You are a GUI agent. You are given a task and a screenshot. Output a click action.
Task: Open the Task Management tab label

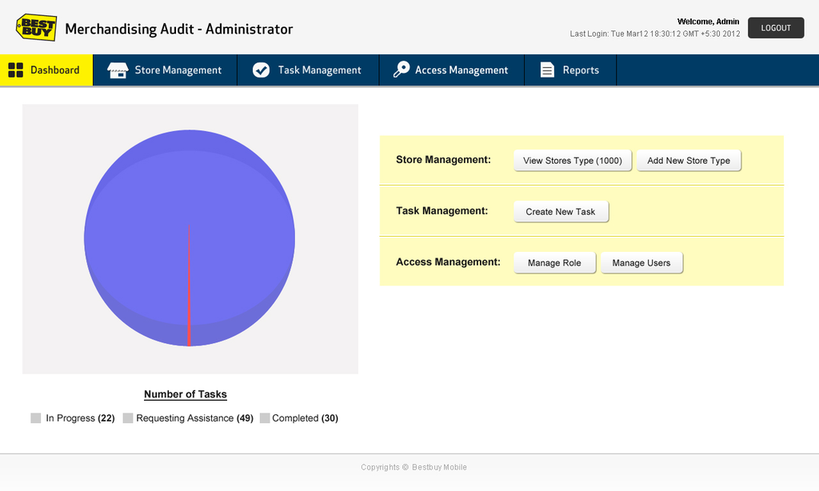(319, 70)
